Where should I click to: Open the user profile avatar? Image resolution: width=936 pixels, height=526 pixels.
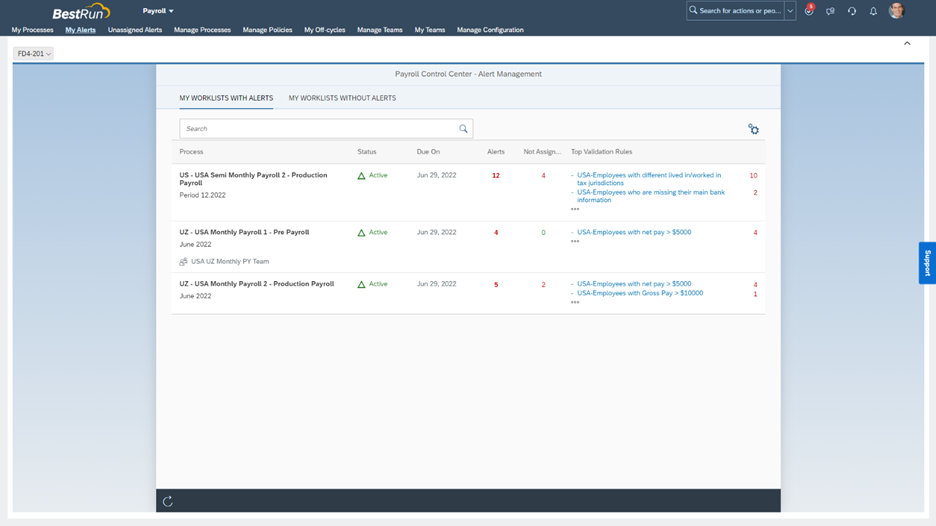pos(897,11)
